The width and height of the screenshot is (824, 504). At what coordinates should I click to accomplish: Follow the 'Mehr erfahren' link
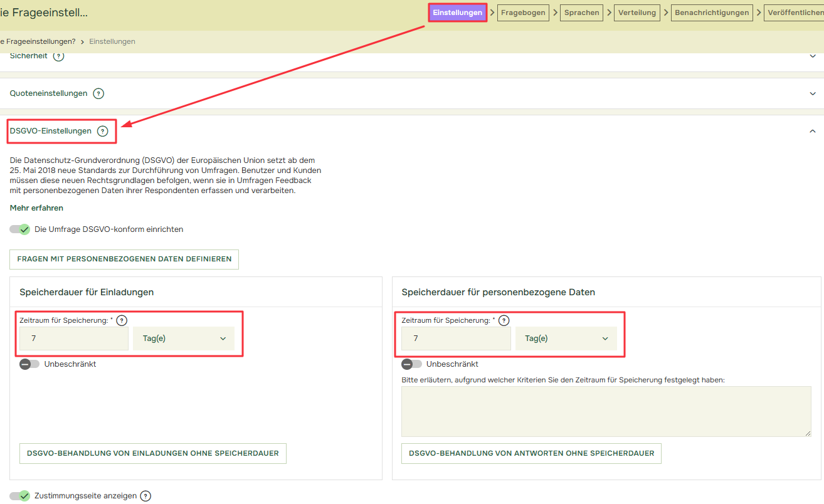tap(36, 208)
